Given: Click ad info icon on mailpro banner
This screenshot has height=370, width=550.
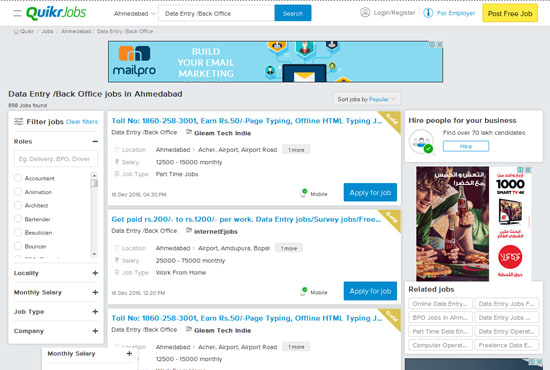Looking at the screenshot, I should [432, 44].
